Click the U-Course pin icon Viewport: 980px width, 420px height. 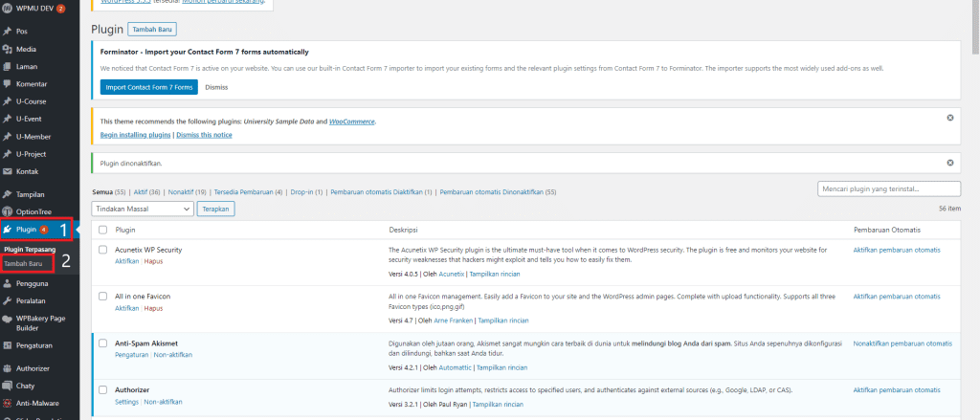tap(7, 101)
